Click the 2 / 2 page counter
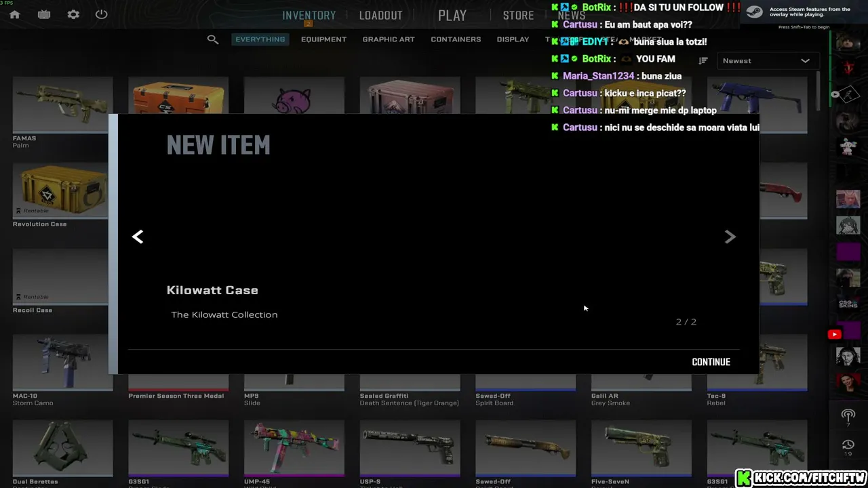 pos(686,322)
